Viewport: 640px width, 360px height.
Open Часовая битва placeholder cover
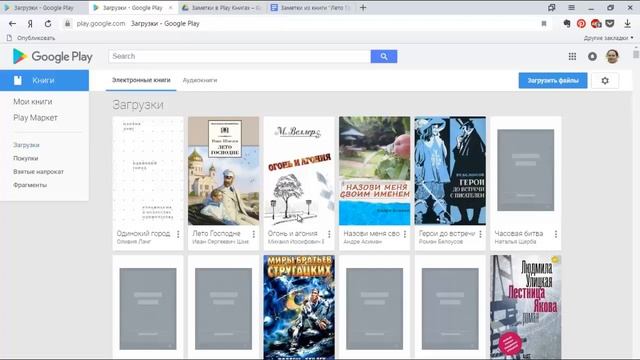(526, 171)
